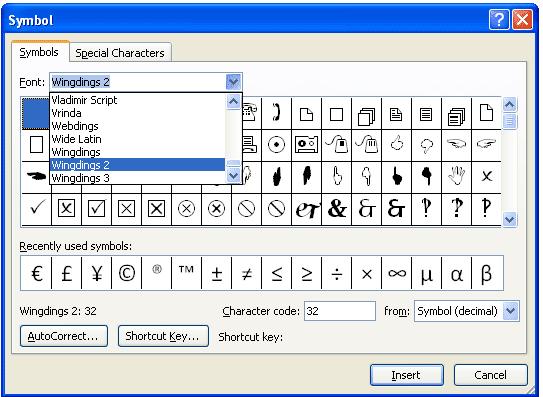Select the open raised hand symbol
The image size is (543, 397).
click(456, 177)
